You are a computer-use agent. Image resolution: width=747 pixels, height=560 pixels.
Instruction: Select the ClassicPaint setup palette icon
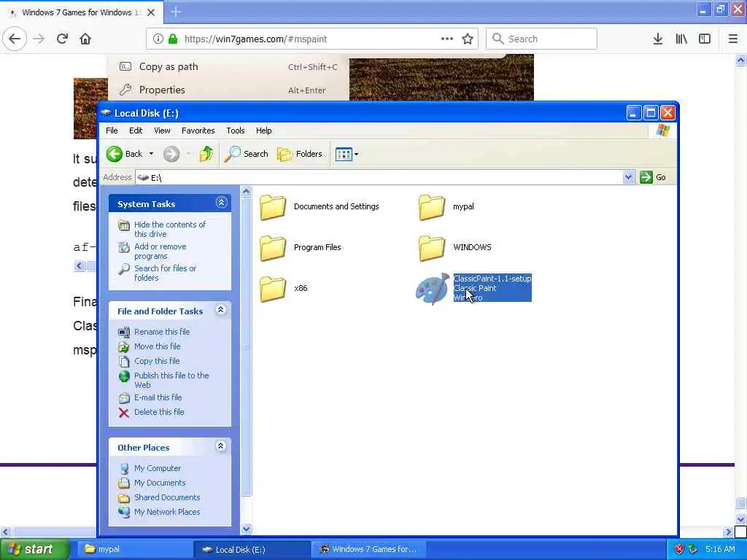tap(432, 289)
